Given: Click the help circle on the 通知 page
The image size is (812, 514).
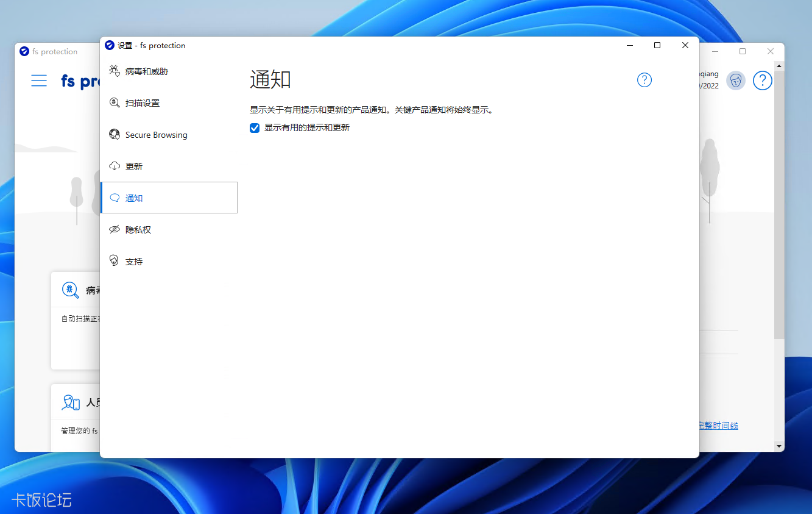Looking at the screenshot, I should (644, 80).
